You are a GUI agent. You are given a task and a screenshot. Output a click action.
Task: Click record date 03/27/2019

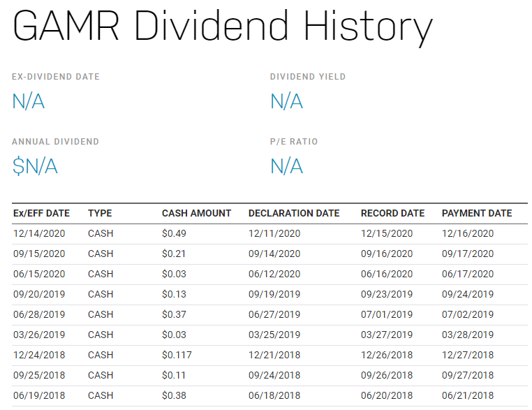click(x=387, y=335)
